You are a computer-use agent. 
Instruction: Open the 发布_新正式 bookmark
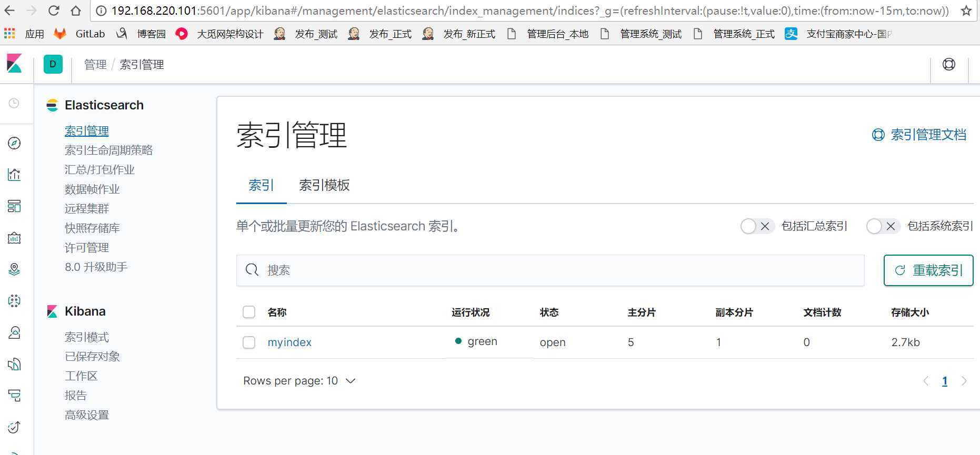pyautogui.click(x=459, y=34)
